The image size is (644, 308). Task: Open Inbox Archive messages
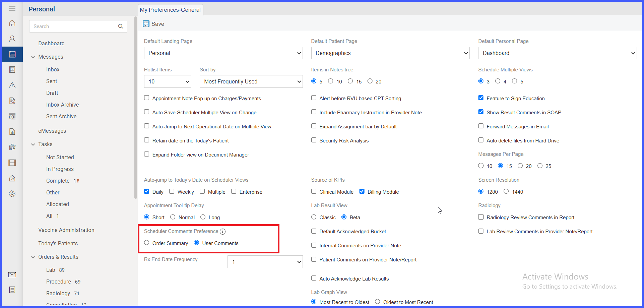63,105
